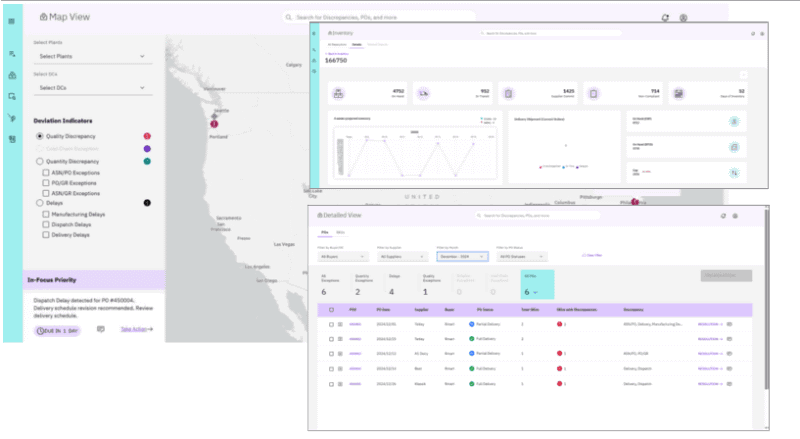Image resolution: width=800 pixels, height=439 pixels.
Task: Expand the Select Plants dropdown
Action: pyautogui.click(x=92, y=56)
